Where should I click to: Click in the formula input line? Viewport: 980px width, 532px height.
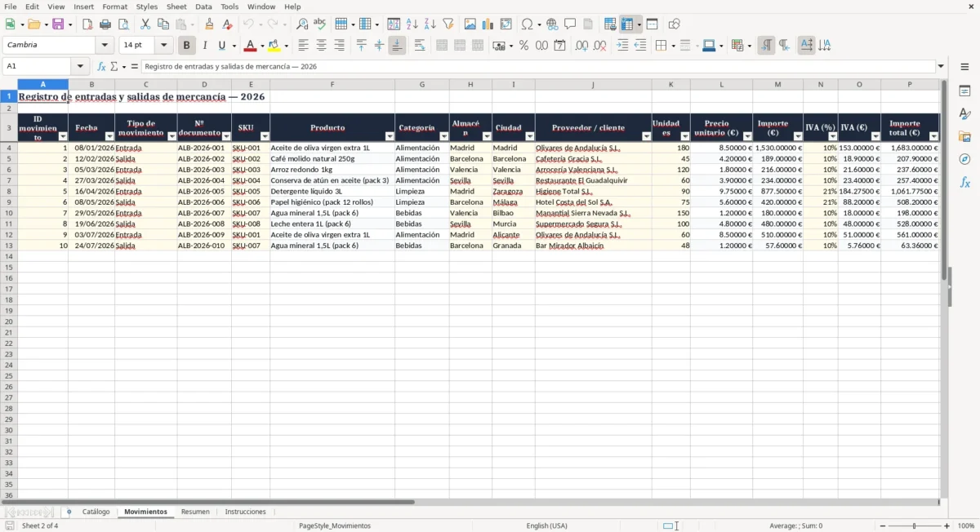pos(537,67)
